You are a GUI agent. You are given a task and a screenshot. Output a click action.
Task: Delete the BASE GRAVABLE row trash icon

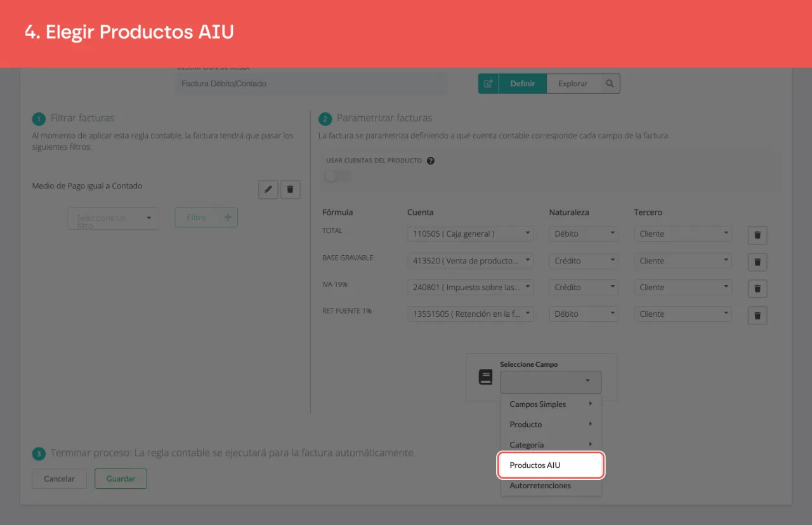757,262
